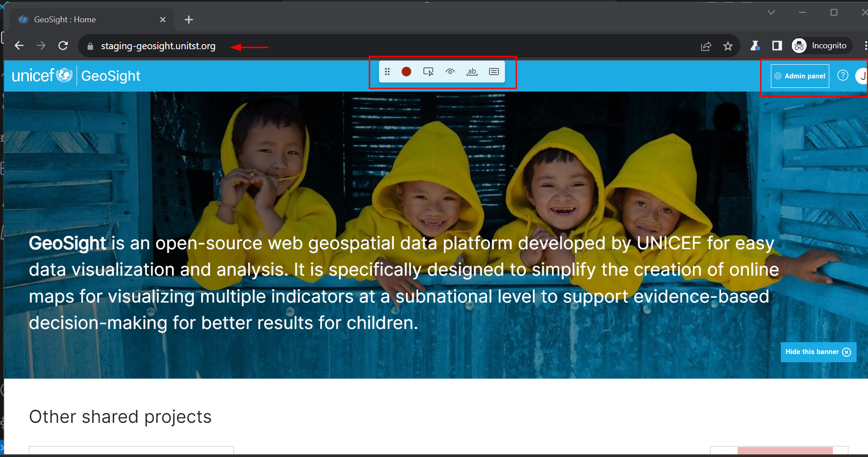Click the unicef logo
This screenshot has height=457, width=868.
(42, 76)
